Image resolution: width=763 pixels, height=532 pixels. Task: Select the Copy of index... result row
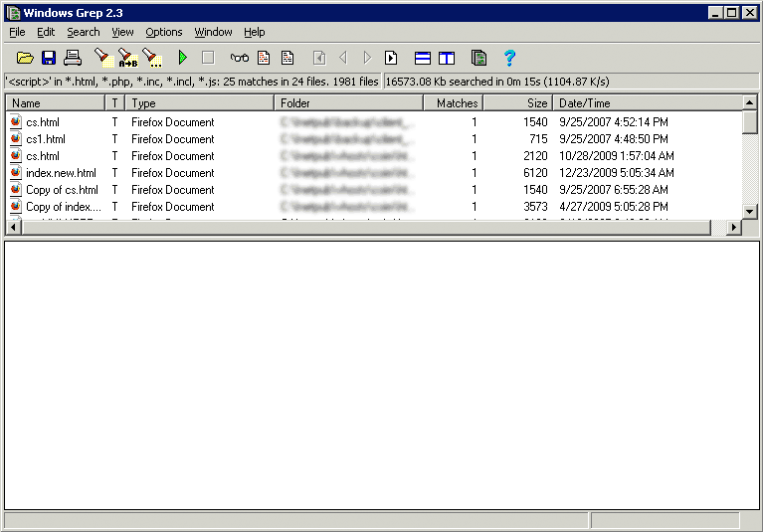[x=375, y=207]
